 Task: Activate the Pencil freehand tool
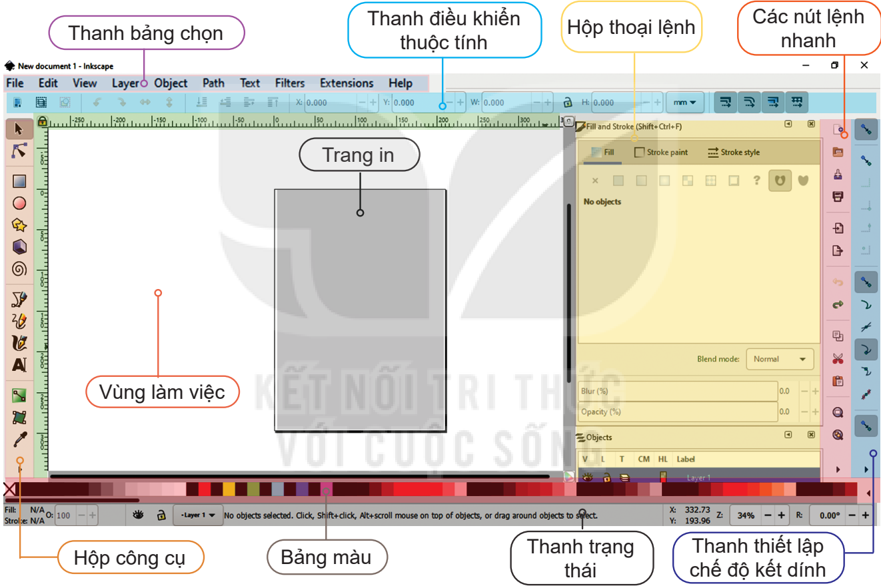pyautogui.click(x=19, y=321)
